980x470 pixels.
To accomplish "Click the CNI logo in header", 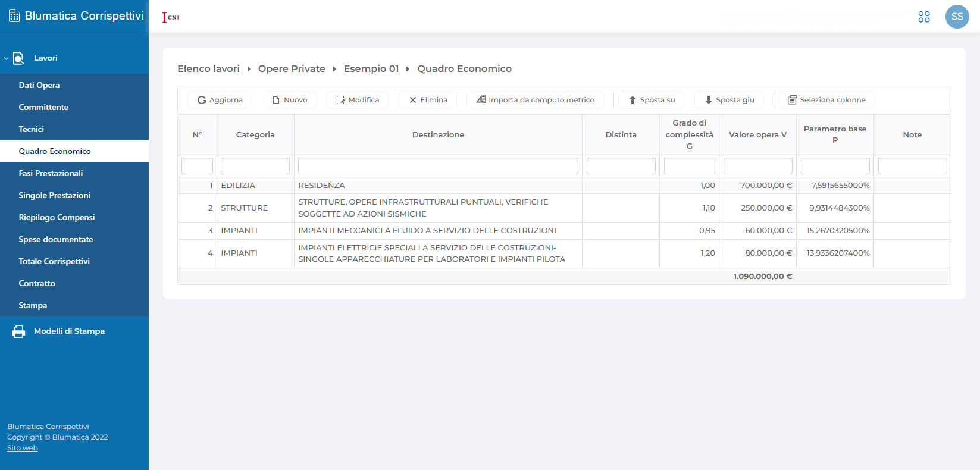I will click(x=171, y=17).
